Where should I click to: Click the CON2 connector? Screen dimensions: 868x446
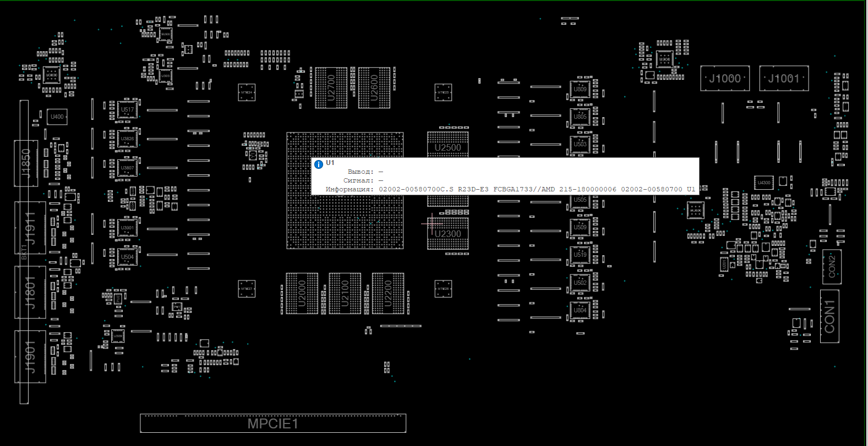(x=831, y=266)
